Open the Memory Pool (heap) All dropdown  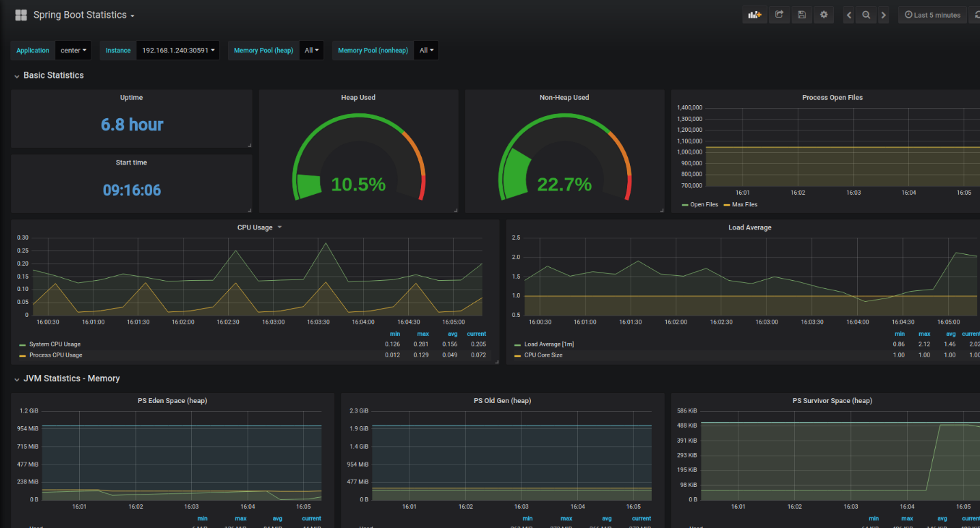pyautogui.click(x=312, y=51)
